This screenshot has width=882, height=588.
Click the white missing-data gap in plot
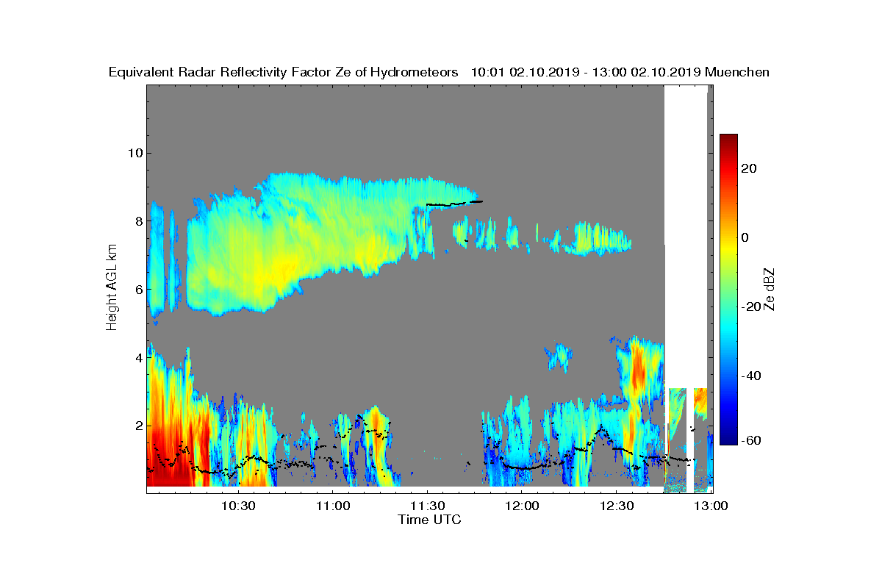tap(686, 235)
